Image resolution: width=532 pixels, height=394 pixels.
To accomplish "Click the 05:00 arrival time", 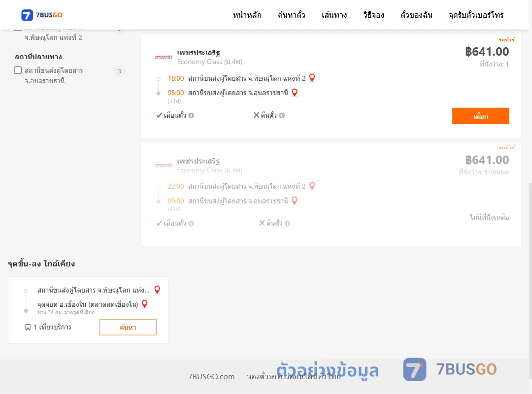I will point(176,93).
